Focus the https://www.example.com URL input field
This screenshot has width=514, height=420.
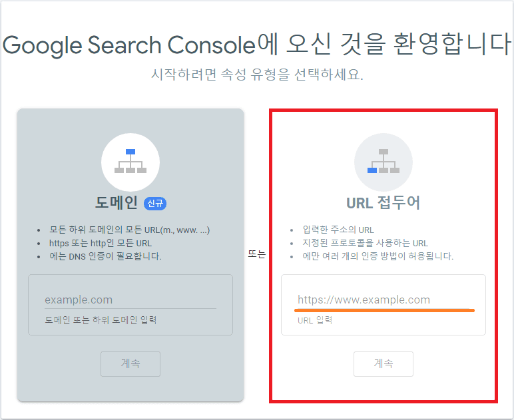[384, 300]
